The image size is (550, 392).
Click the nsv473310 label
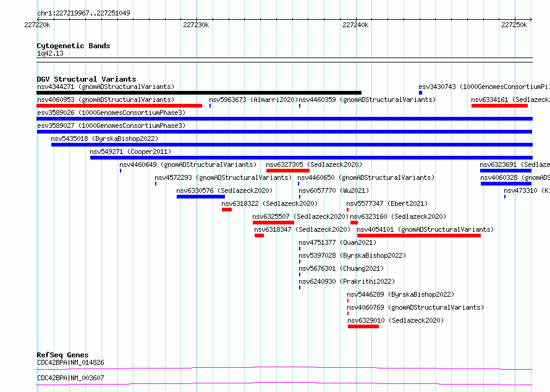point(527,190)
